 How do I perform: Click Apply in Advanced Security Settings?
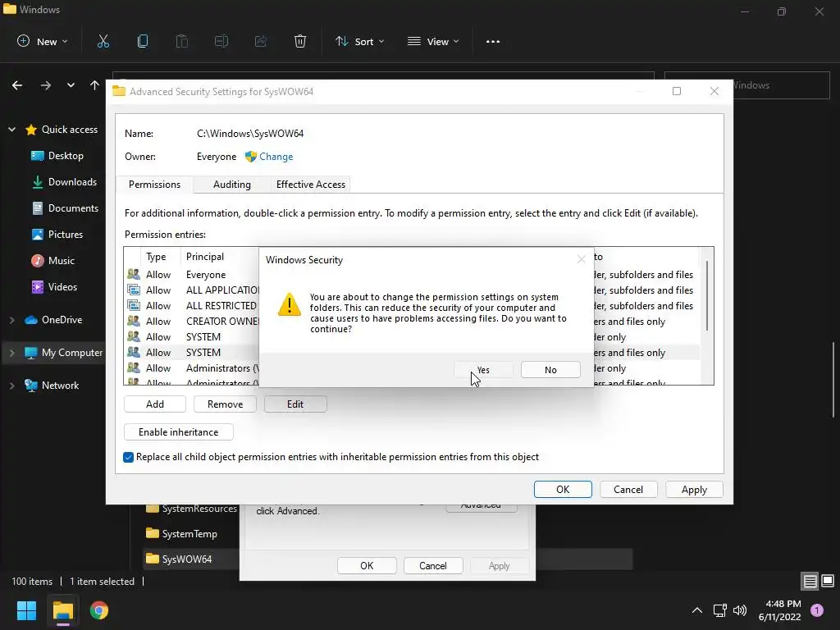(694, 489)
